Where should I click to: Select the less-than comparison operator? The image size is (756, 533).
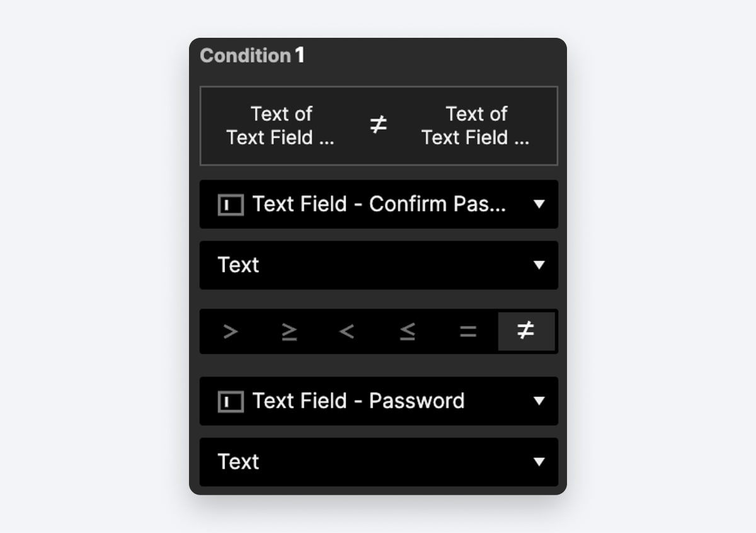(348, 331)
